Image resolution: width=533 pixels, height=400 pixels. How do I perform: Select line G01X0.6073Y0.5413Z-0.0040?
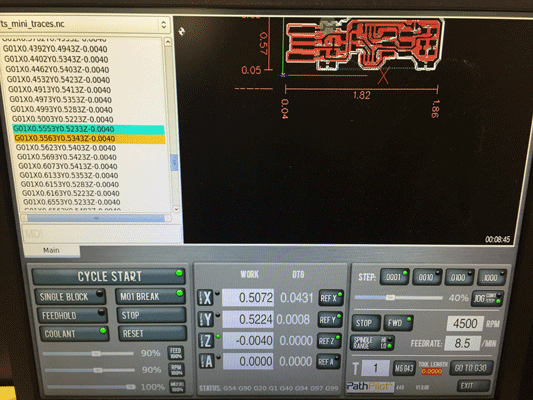point(68,166)
